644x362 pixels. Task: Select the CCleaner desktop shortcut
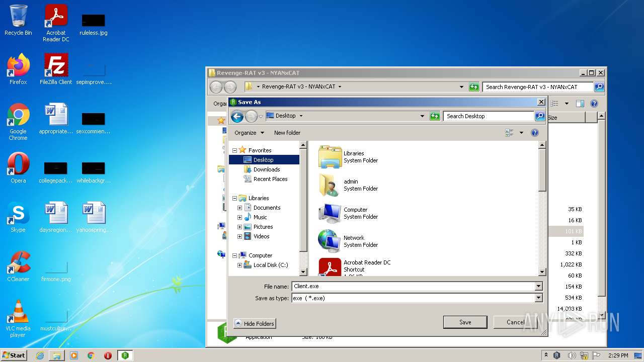point(18,266)
